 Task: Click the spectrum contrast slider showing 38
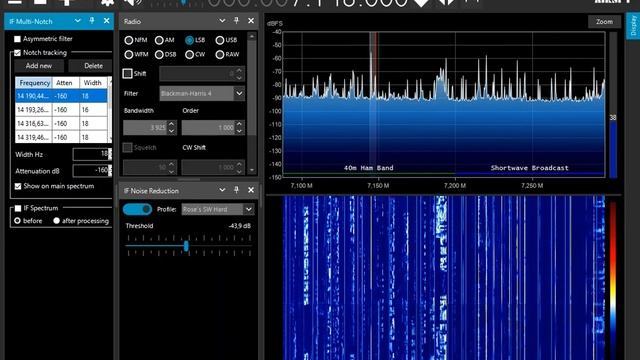(613, 105)
